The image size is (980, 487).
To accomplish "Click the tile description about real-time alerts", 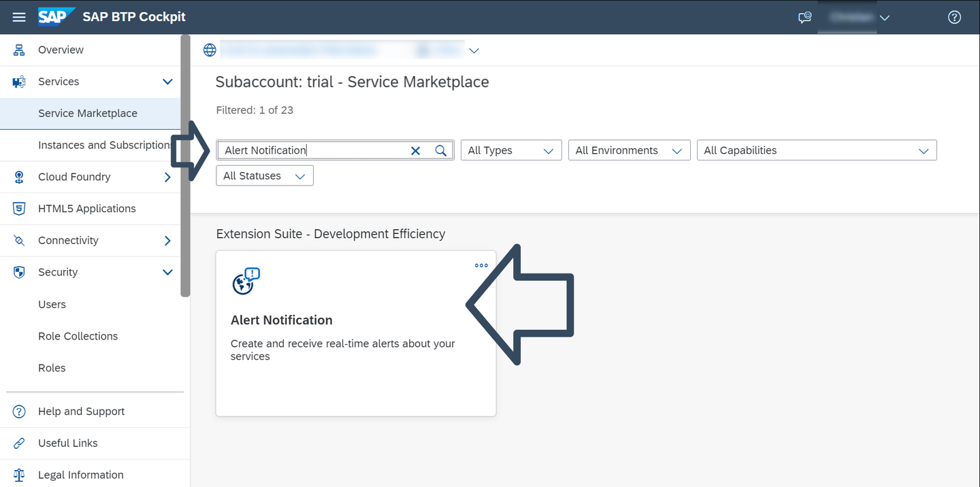I will click(343, 350).
